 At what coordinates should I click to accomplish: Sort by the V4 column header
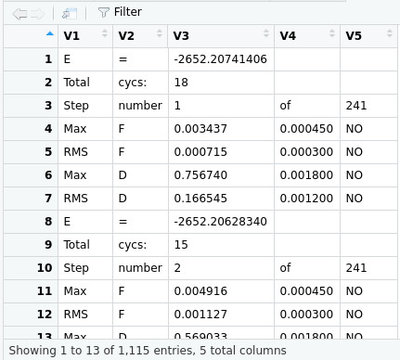pos(307,36)
